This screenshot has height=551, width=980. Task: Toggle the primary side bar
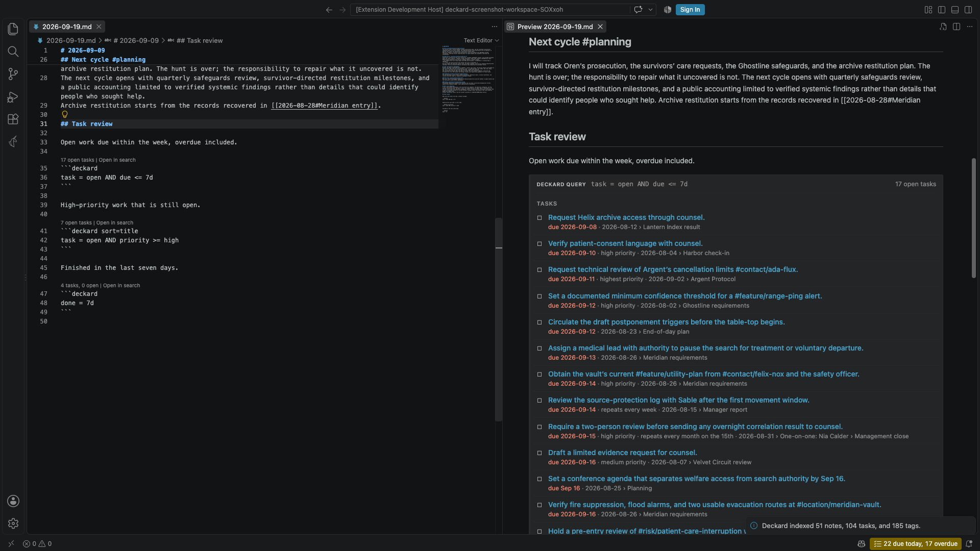(x=942, y=10)
